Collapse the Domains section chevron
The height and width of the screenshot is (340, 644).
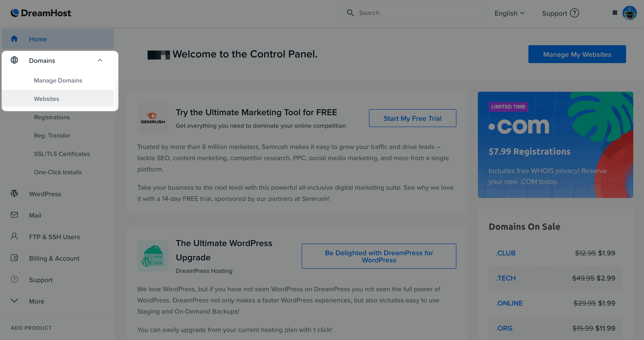point(100,60)
